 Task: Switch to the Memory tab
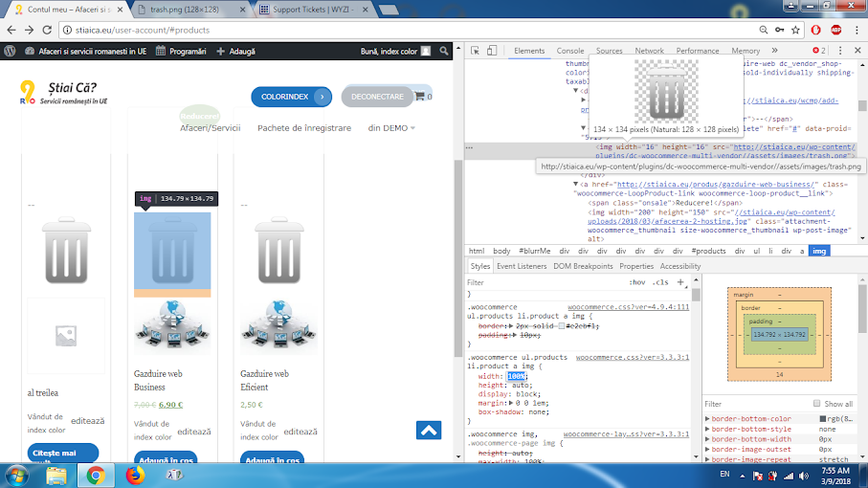[746, 51]
